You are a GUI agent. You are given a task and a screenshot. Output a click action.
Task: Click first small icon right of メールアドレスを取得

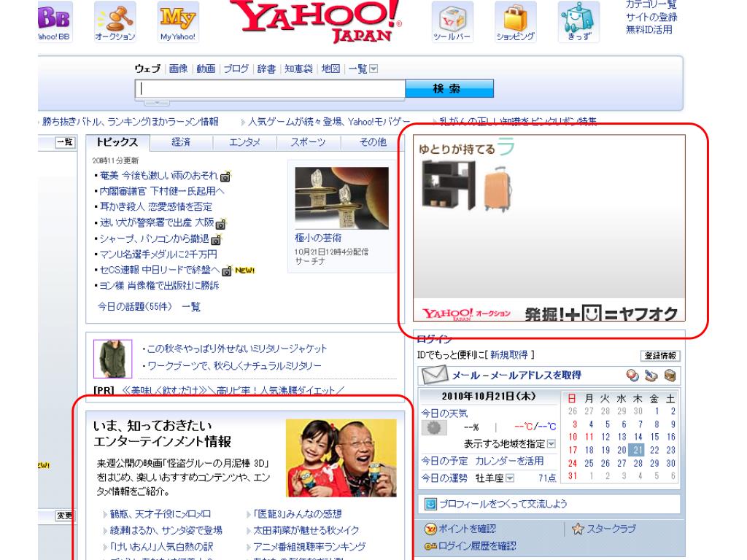coord(632,376)
